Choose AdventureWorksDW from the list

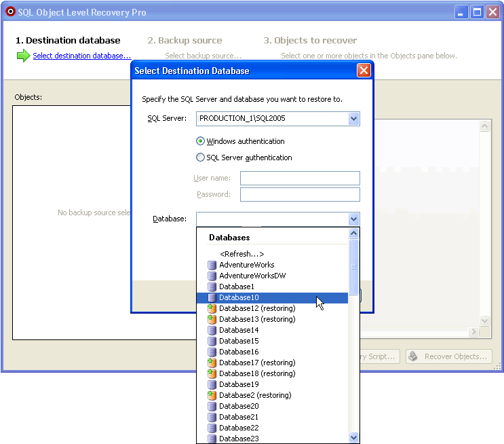tap(252, 276)
